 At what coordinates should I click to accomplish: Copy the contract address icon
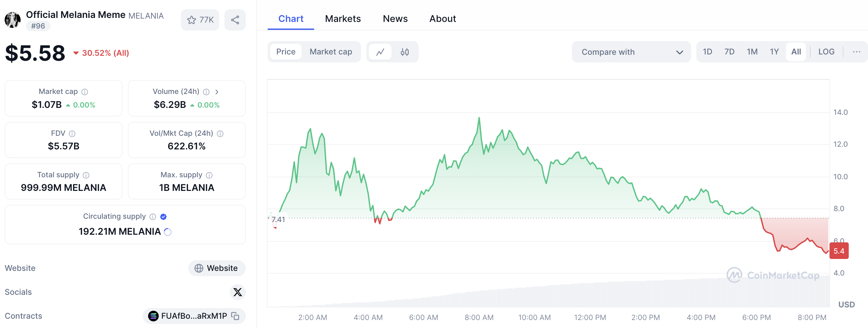click(x=235, y=316)
